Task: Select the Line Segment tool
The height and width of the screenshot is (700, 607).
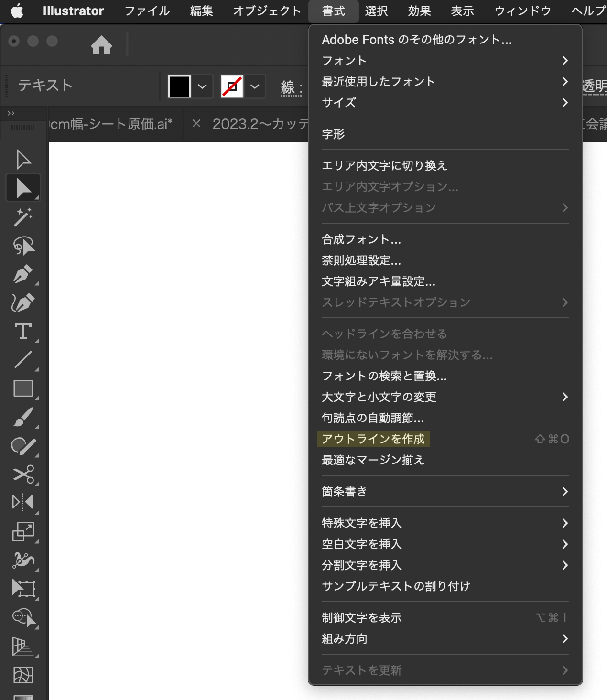Action: pos(23,360)
